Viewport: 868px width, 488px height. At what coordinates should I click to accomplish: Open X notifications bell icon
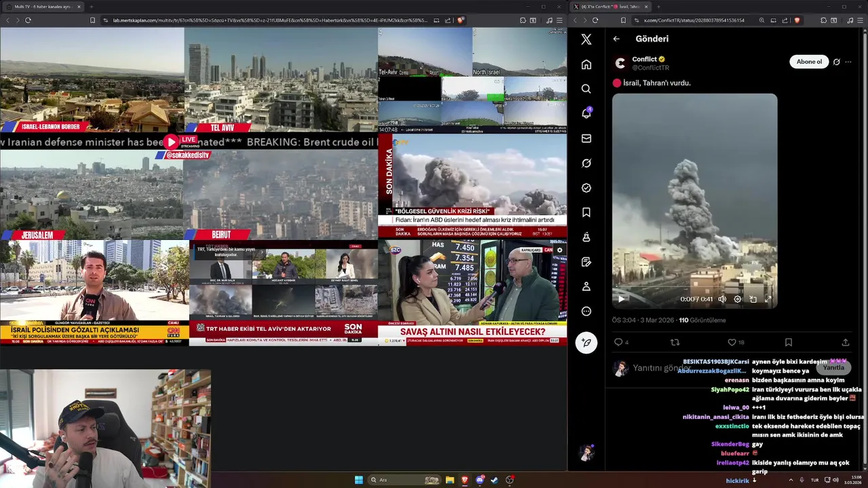(587, 113)
